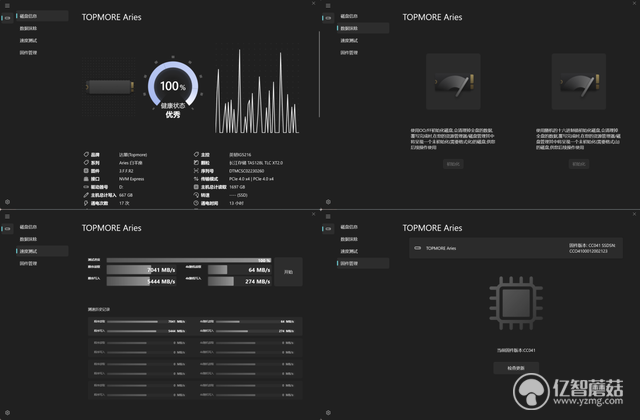Click 当前固件版本:CC041 text
The image size is (640, 420).
click(x=516, y=350)
